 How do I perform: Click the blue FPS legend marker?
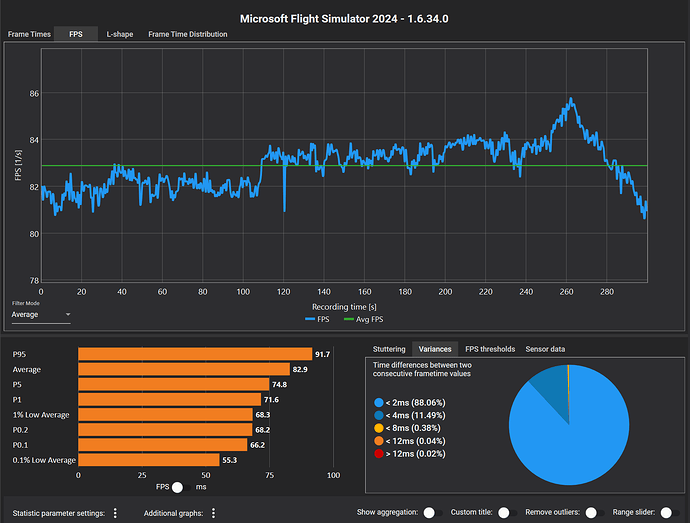311,319
